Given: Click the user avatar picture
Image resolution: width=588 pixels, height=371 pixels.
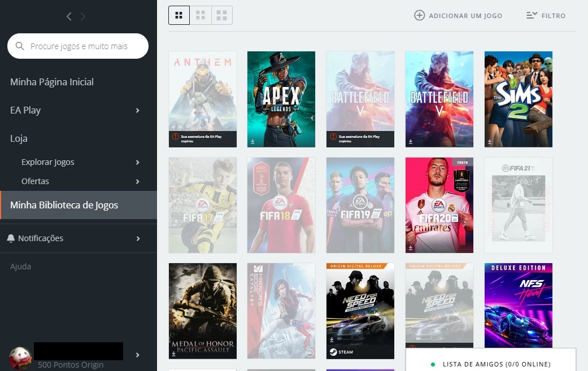Looking at the screenshot, I should [20, 358].
